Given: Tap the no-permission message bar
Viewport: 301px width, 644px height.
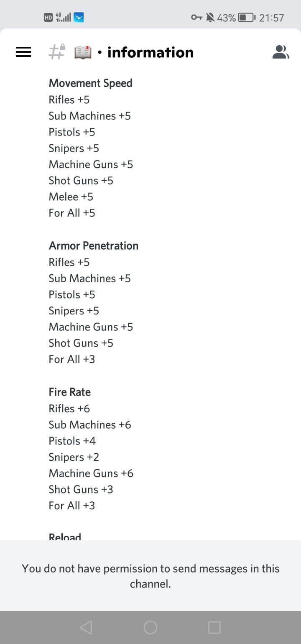Looking at the screenshot, I should click(150, 576).
